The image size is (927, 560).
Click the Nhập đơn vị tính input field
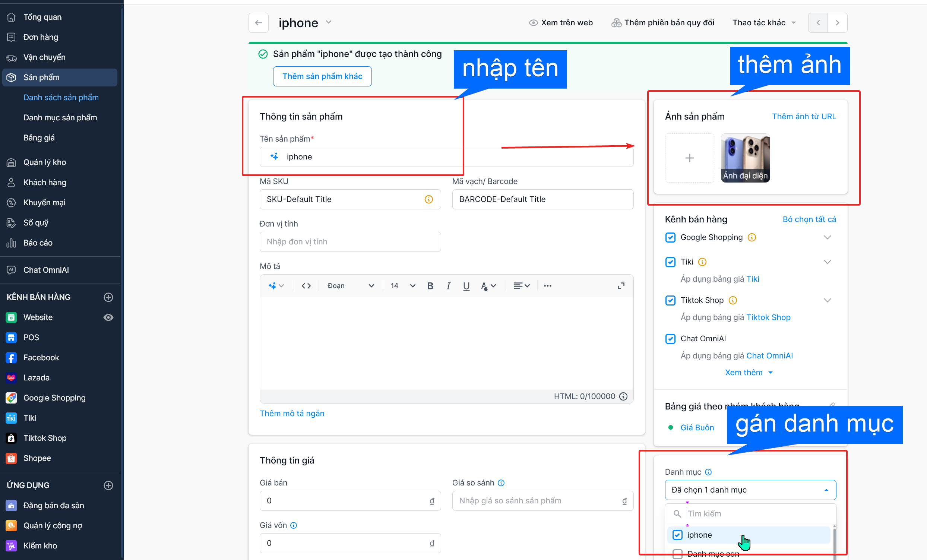click(x=350, y=242)
